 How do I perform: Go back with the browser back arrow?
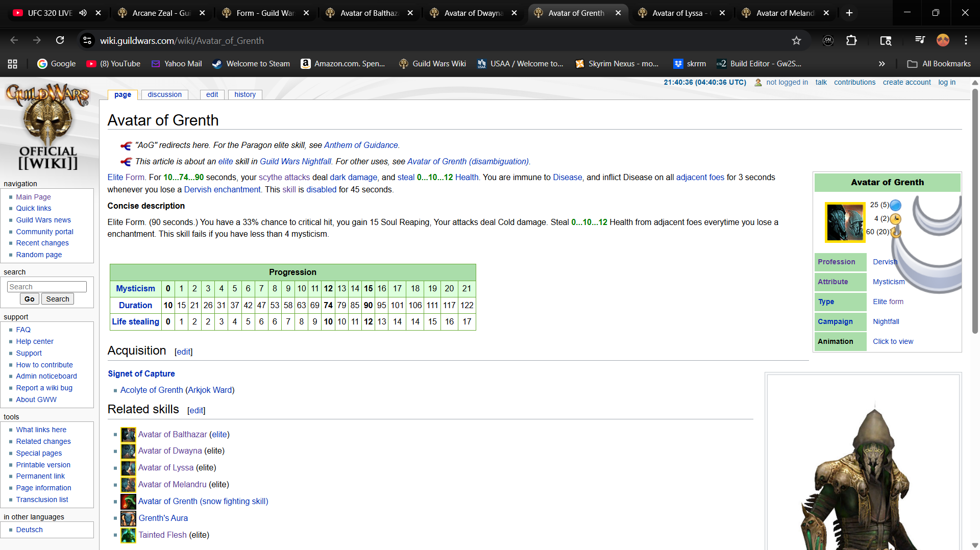point(14,40)
